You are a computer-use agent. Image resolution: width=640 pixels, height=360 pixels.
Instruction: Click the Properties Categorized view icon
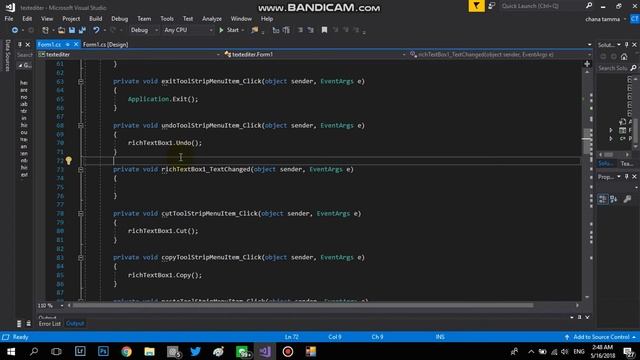point(603,199)
